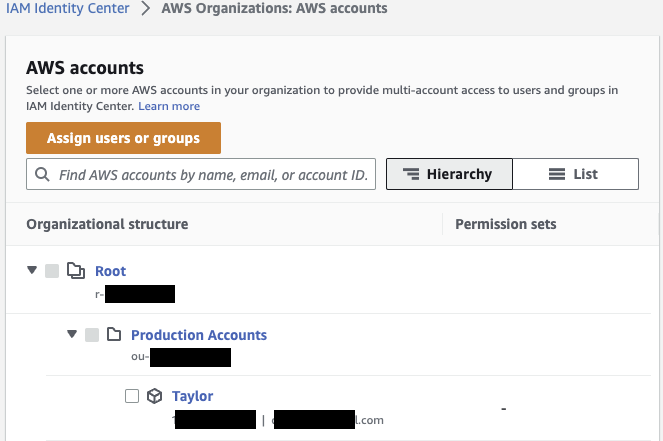Click the Organizational structure column header
Viewport: 663px width, 441px height.
[107, 224]
